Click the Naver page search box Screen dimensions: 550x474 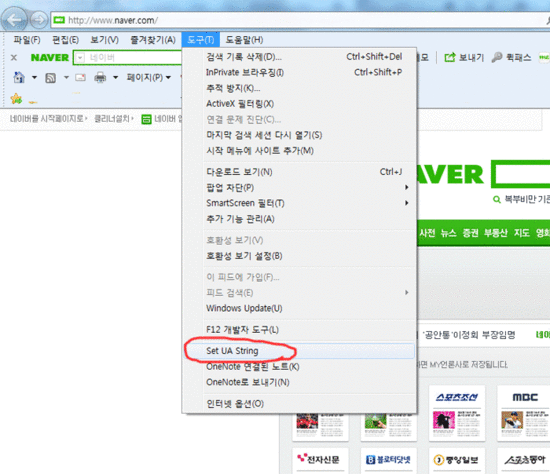522,174
